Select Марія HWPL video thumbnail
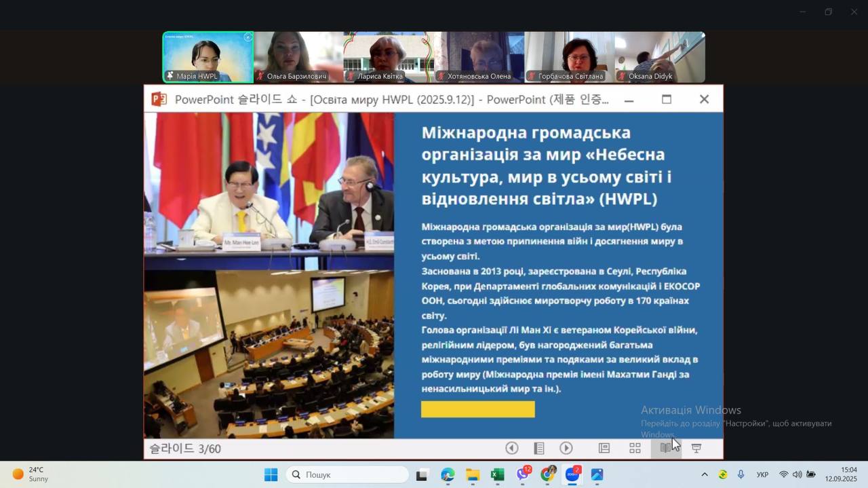The height and width of the screenshot is (488, 868). [208, 57]
